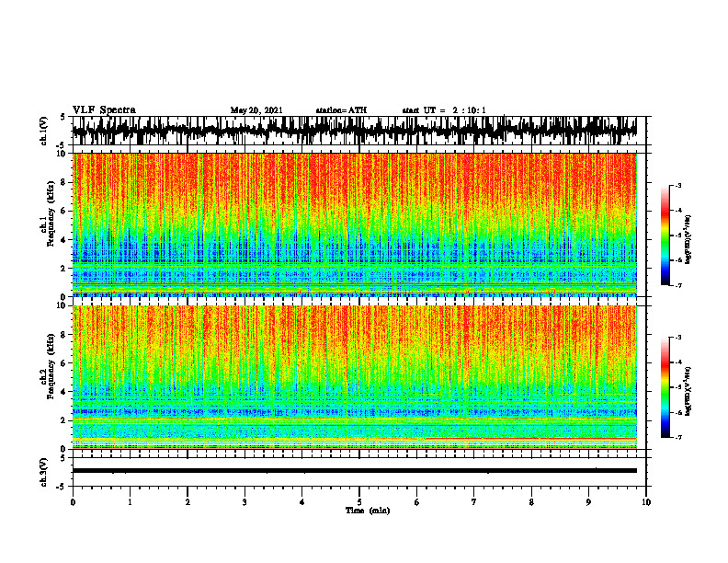
Task: Click the ch.1 PSD color bar
Action: [665, 236]
